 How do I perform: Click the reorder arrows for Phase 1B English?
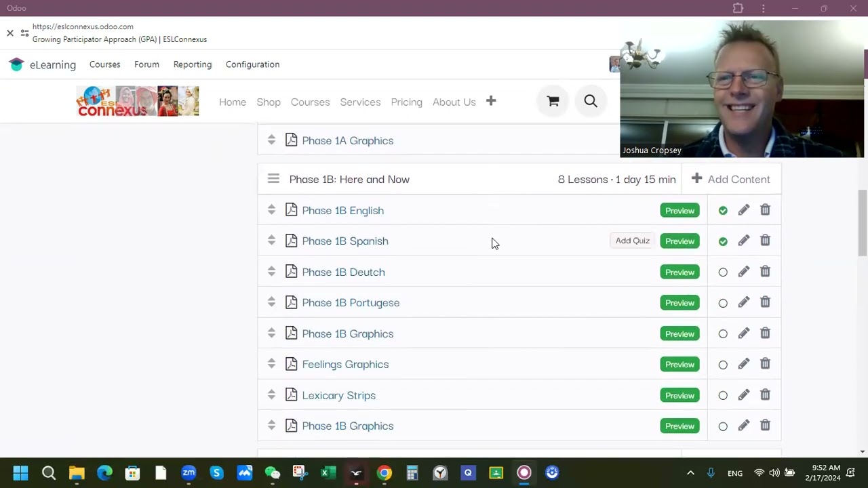coord(271,209)
